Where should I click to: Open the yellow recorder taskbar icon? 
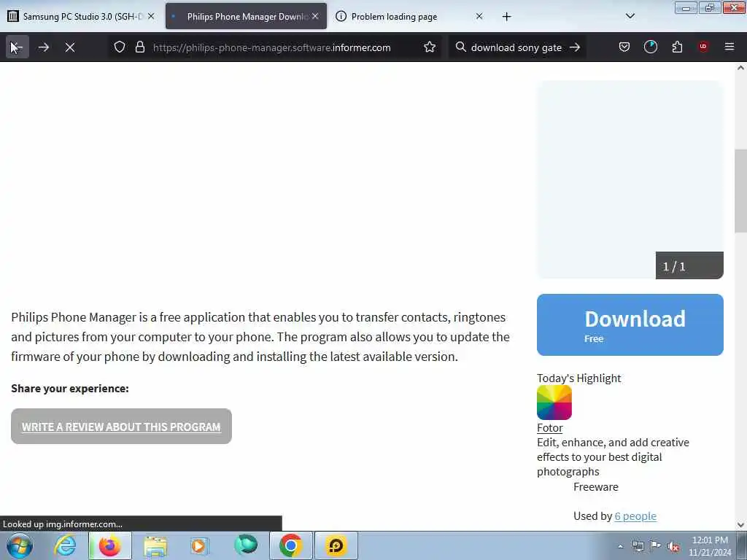click(336, 545)
